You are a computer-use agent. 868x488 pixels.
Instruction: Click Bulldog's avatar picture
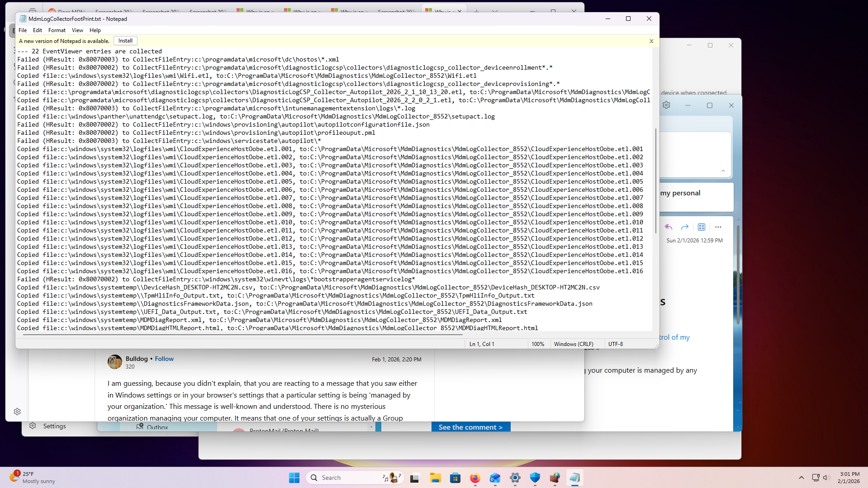pos(115,362)
